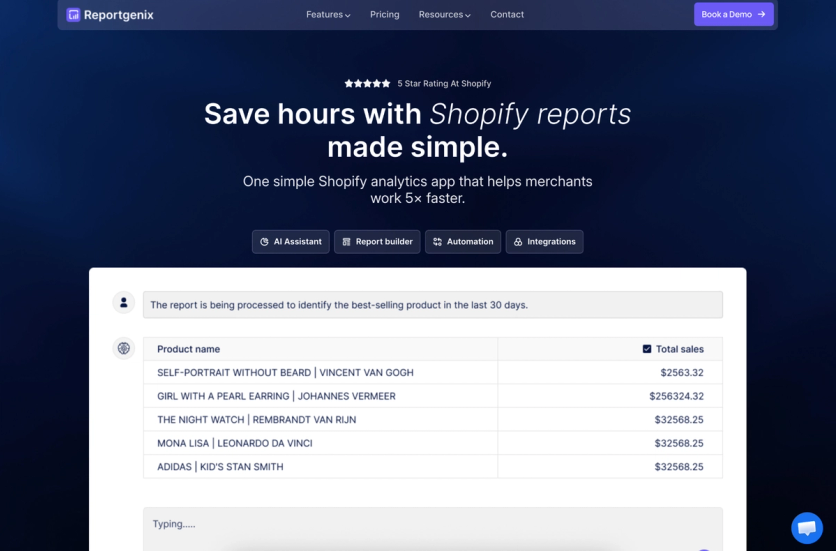This screenshot has width=836, height=551.
Task: Select The Night Watch product row
Action: pyautogui.click(x=432, y=419)
